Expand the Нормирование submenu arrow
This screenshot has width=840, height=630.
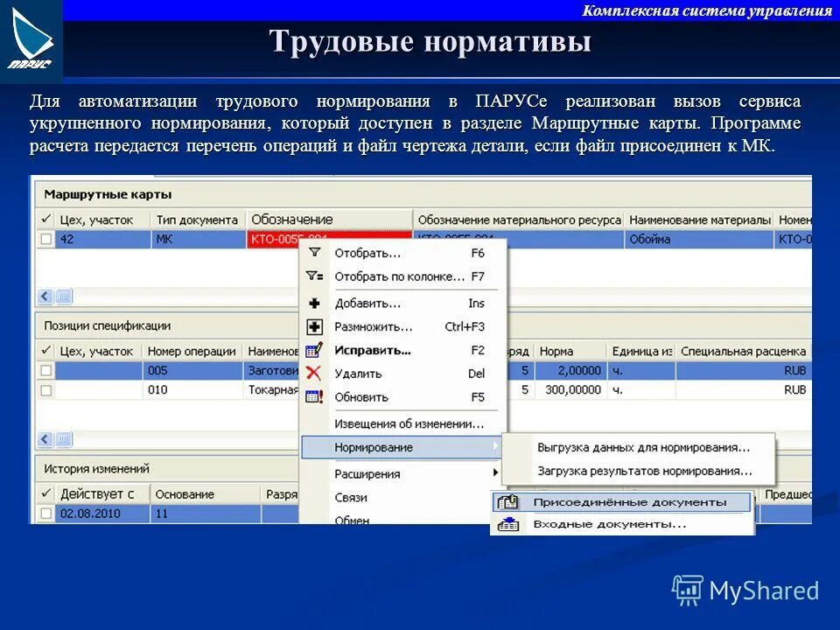pyautogui.click(x=495, y=447)
